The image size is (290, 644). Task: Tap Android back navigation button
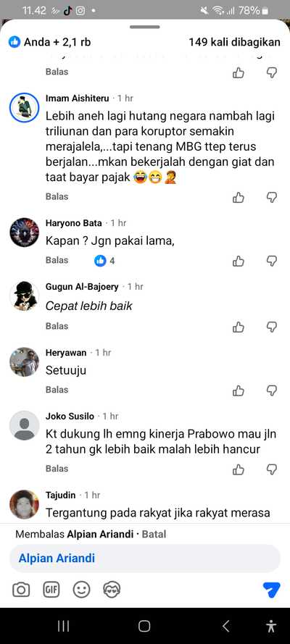pyautogui.click(x=225, y=626)
